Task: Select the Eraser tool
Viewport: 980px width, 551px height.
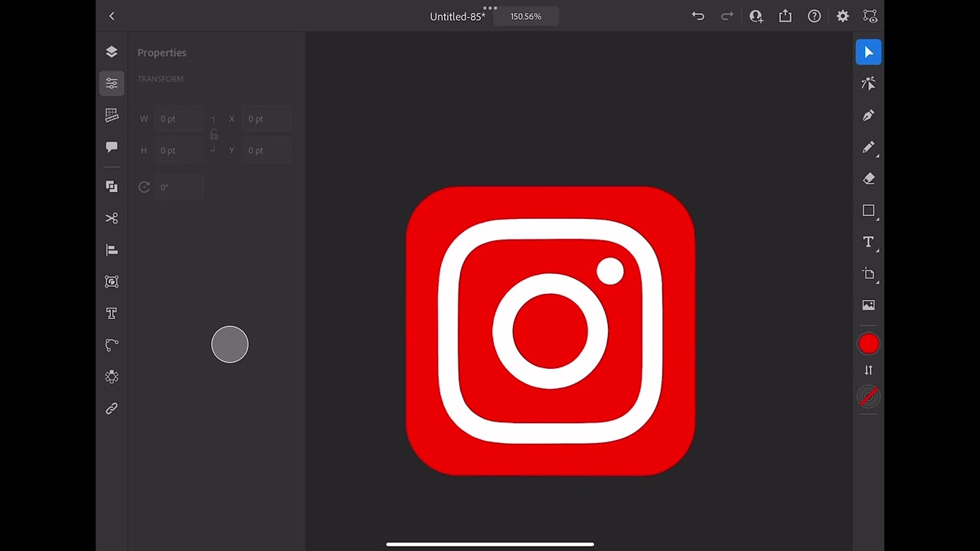Action: (868, 178)
